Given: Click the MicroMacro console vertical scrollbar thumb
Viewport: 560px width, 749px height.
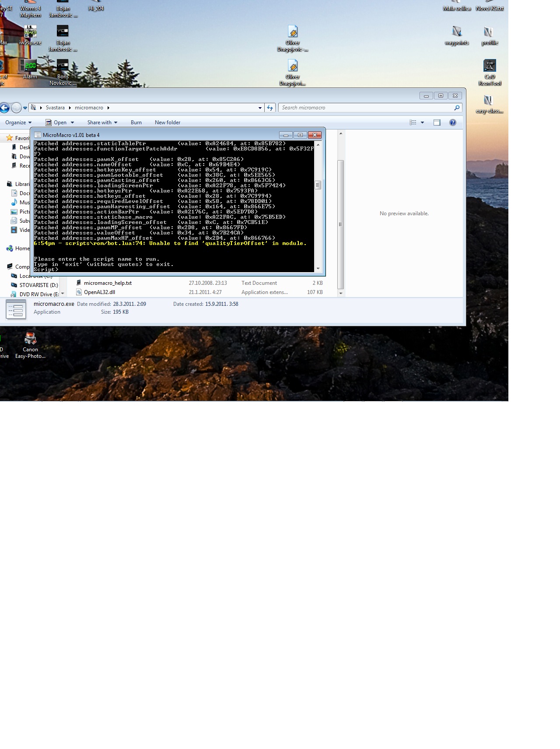Looking at the screenshot, I should coord(318,185).
